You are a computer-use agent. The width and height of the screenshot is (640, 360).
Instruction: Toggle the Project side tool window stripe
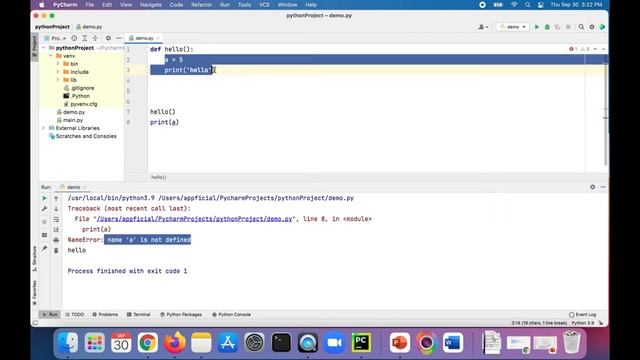[x=35, y=46]
